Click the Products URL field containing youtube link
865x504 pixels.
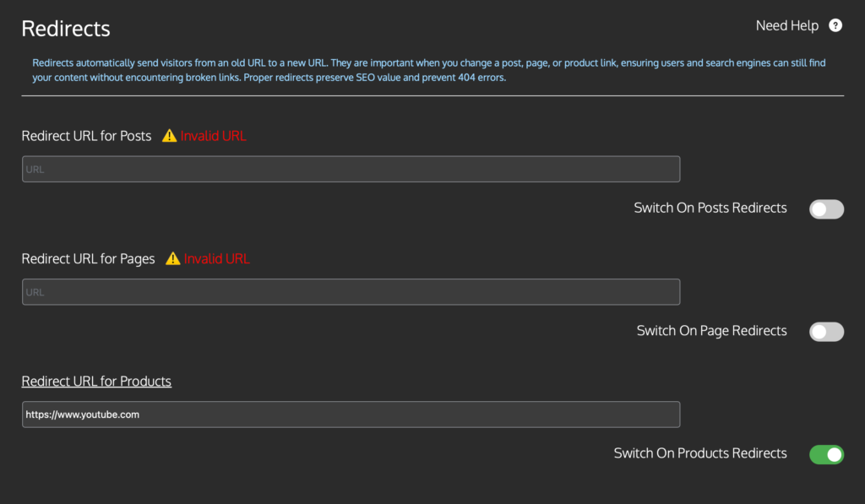click(x=351, y=415)
